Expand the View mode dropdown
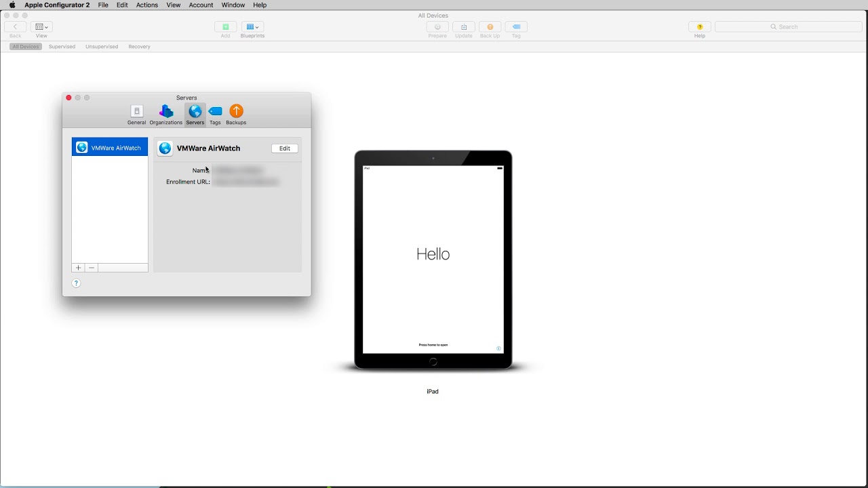 41,27
